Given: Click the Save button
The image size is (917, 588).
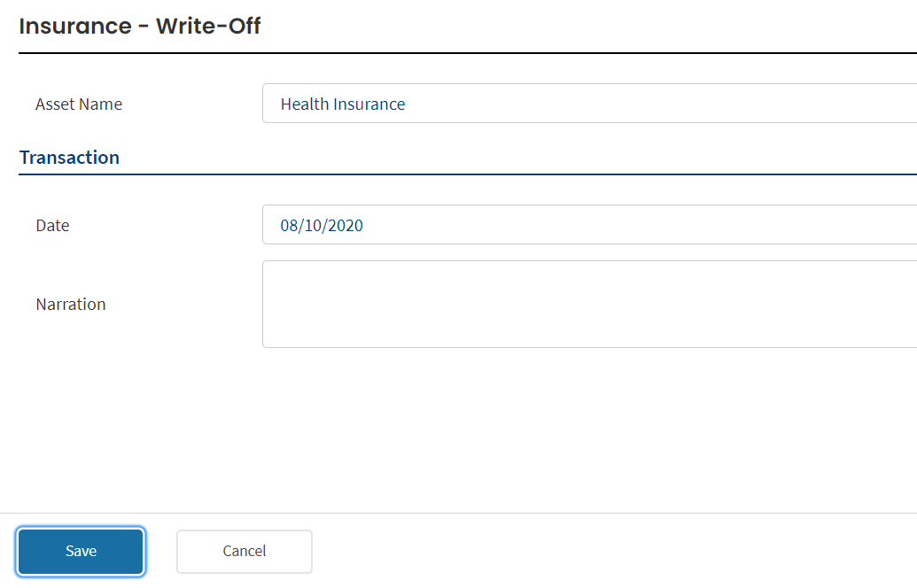Looking at the screenshot, I should [x=81, y=551].
